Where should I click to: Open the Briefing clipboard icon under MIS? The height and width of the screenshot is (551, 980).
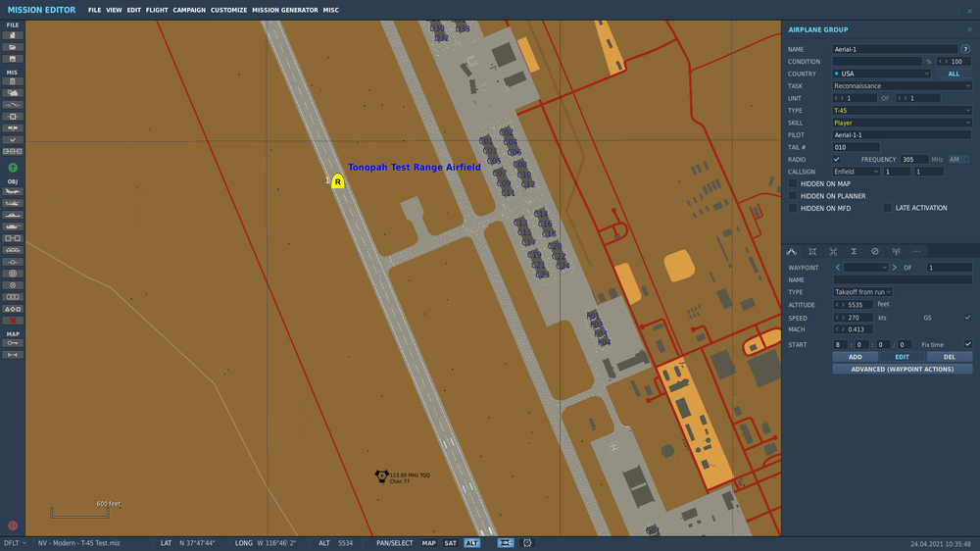[x=13, y=81]
